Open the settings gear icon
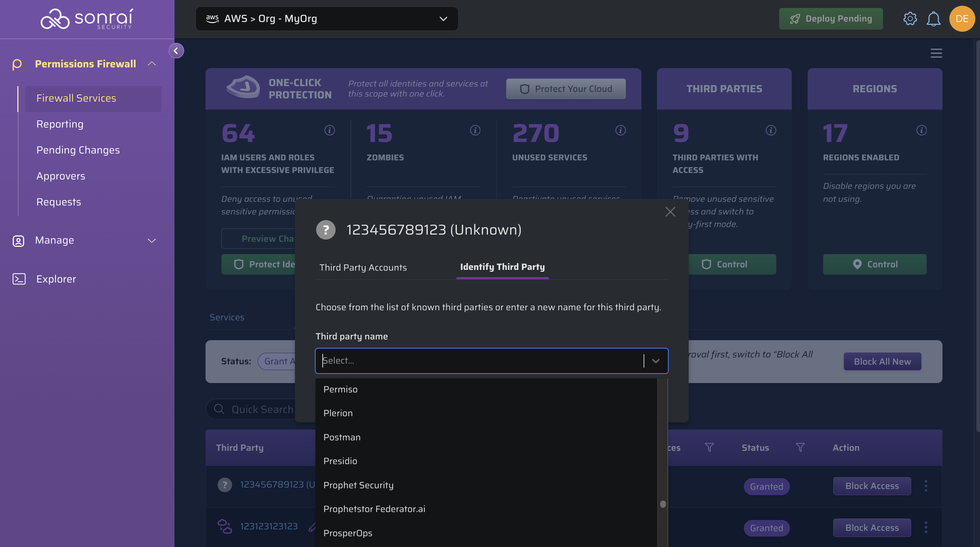 point(910,19)
